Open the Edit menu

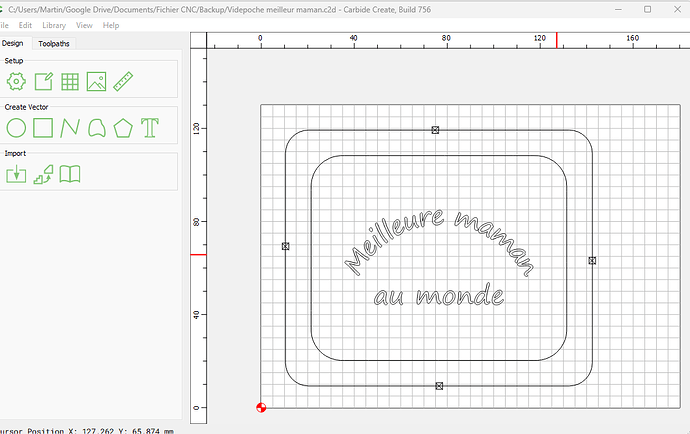coord(25,25)
